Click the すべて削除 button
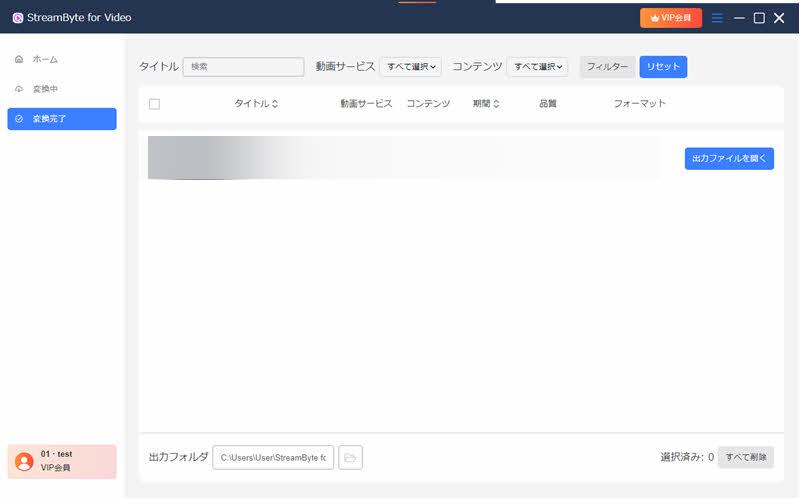The image size is (800, 499). pos(746,457)
